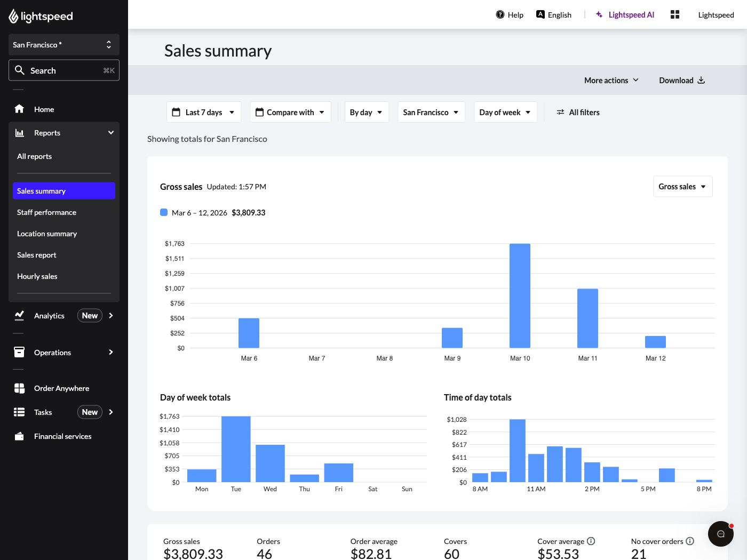Open the Hourly sales report
747x560 pixels.
coord(37,276)
